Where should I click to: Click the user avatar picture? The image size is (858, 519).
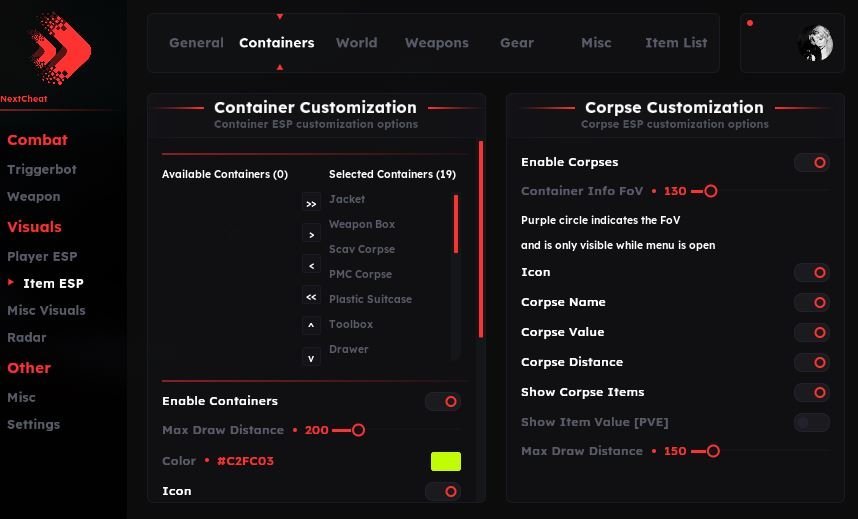pos(815,43)
